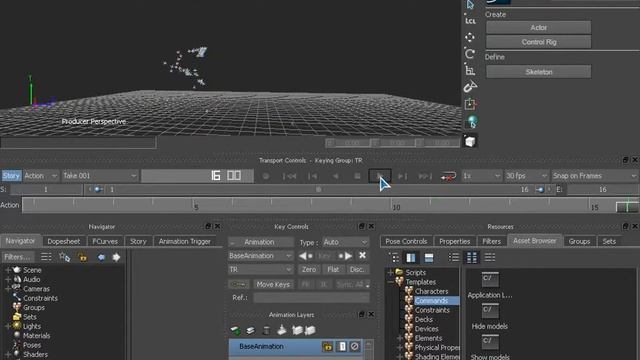The width and height of the screenshot is (640, 360).
Task: Go to start of take button
Action: tap(289, 176)
